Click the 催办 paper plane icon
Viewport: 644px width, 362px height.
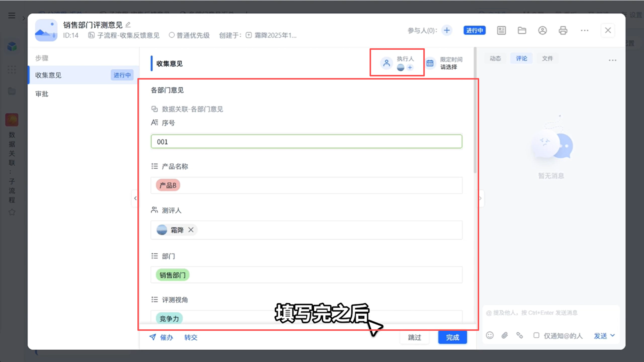coord(153,337)
